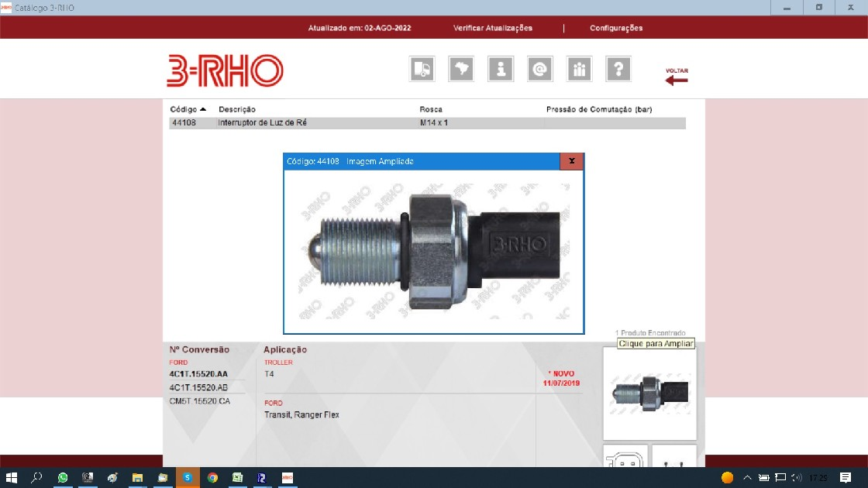Click the connector diagram thumbnail
This screenshot has width=868, height=488.
625,457
